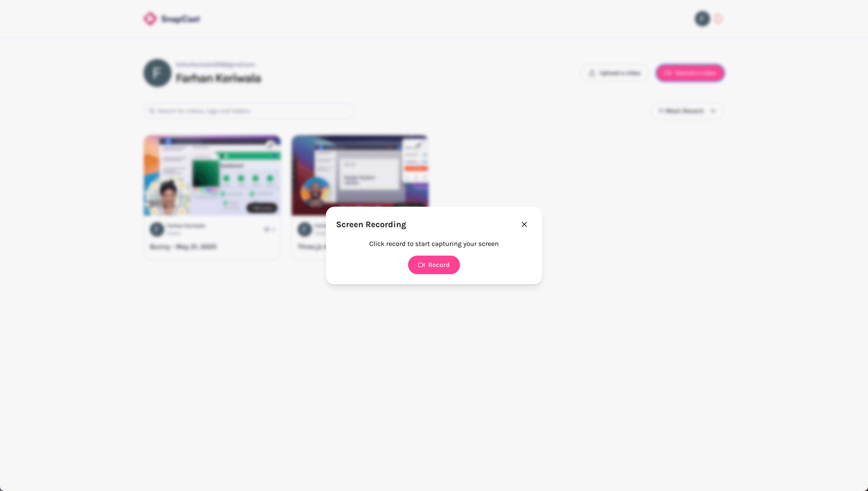Focus the search videos input field
Image resolution: width=868 pixels, height=491 pixels.
249,111
